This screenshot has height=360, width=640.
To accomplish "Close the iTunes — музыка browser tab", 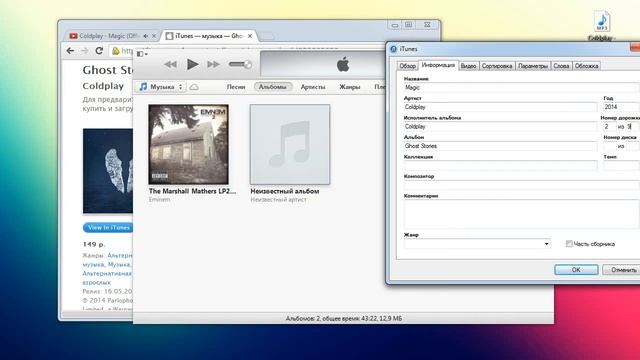I will [x=250, y=36].
